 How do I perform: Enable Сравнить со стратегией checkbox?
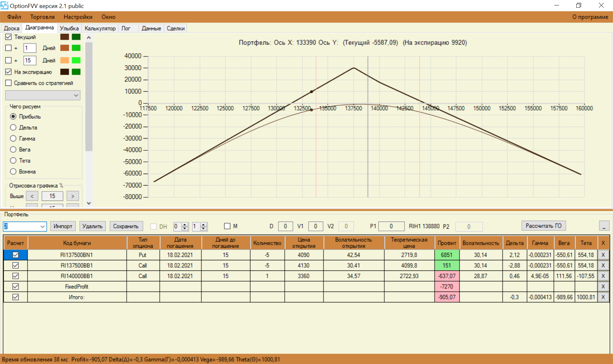tap(9, 83)
